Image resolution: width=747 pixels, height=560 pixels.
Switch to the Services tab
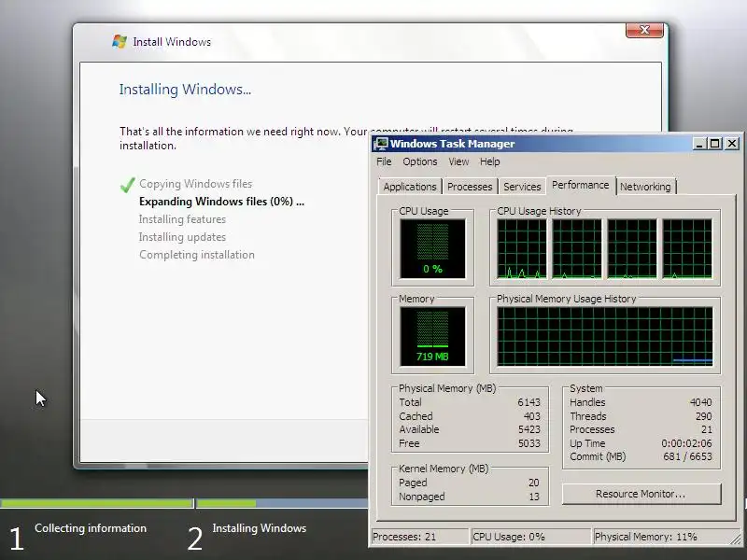[522, 187]
